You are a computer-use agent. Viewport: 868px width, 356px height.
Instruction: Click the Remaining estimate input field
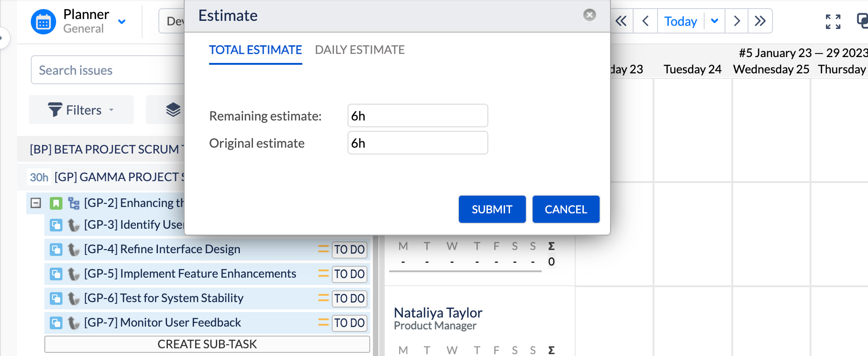[417, 116]
